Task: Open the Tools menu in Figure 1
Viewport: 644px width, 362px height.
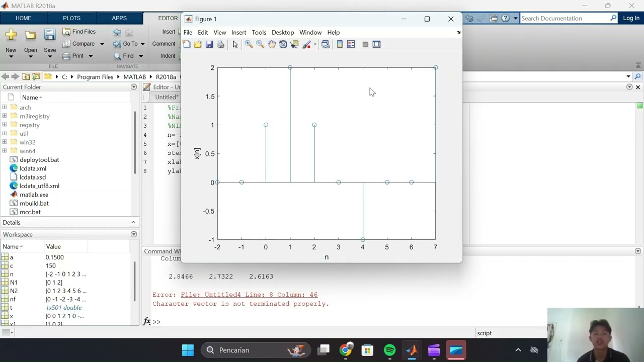Action: point(259,32)
